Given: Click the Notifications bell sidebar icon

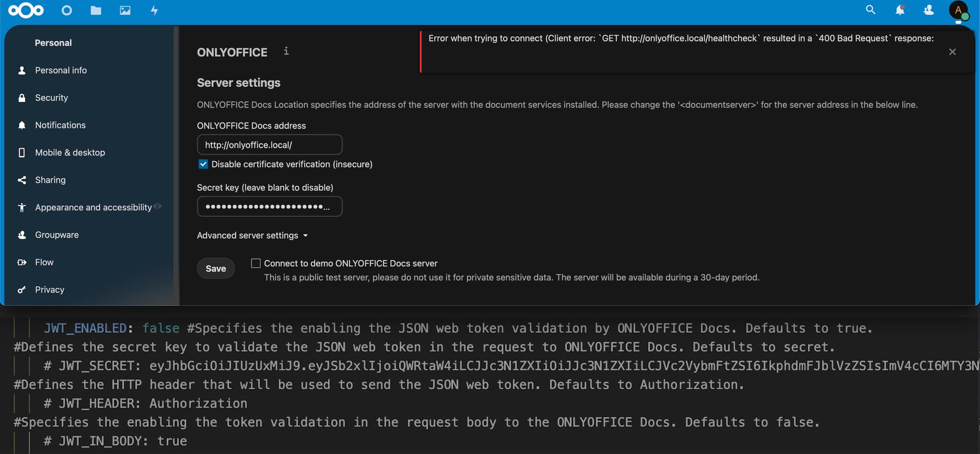Looking at the screenshot, I should (x=21, y=125).
